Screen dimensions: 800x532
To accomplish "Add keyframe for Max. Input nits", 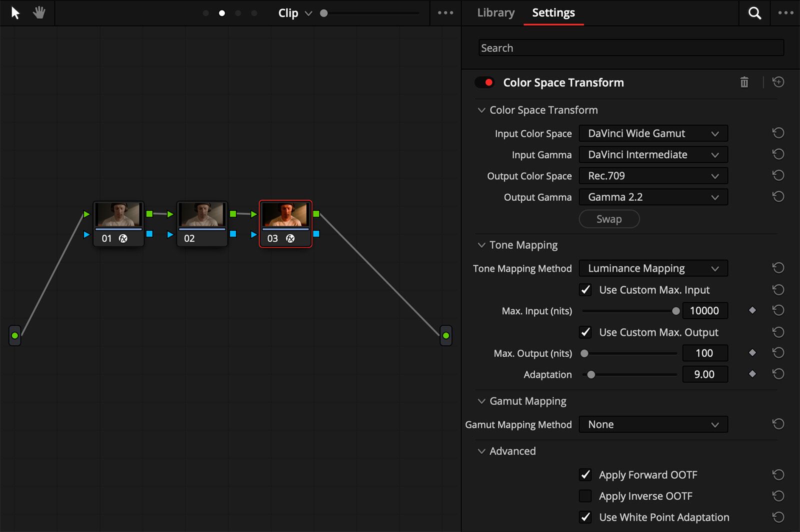I will click(x=752, y=310).
